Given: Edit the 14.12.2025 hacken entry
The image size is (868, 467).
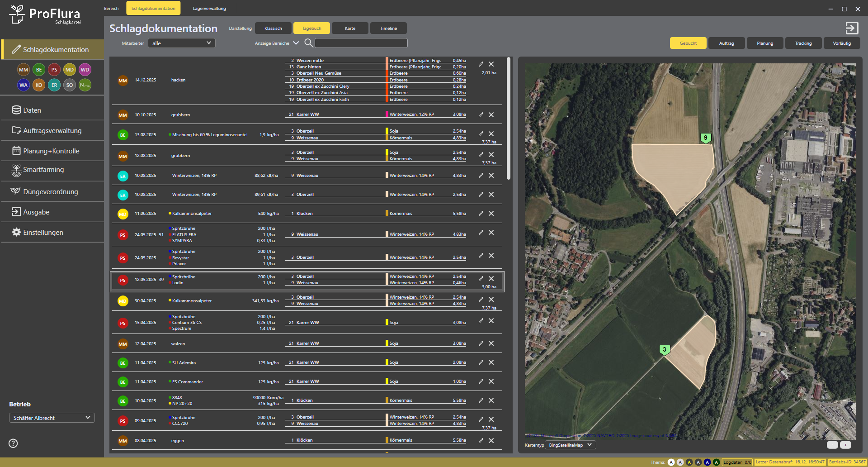Looking at the screenshot, I should point(481,64).
